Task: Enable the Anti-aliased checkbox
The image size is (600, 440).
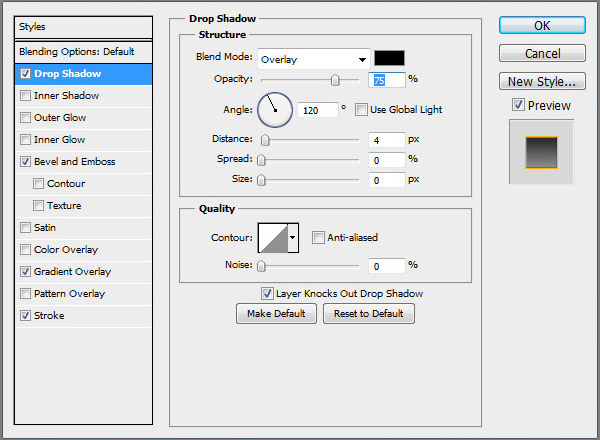Action: click(318, 237)
